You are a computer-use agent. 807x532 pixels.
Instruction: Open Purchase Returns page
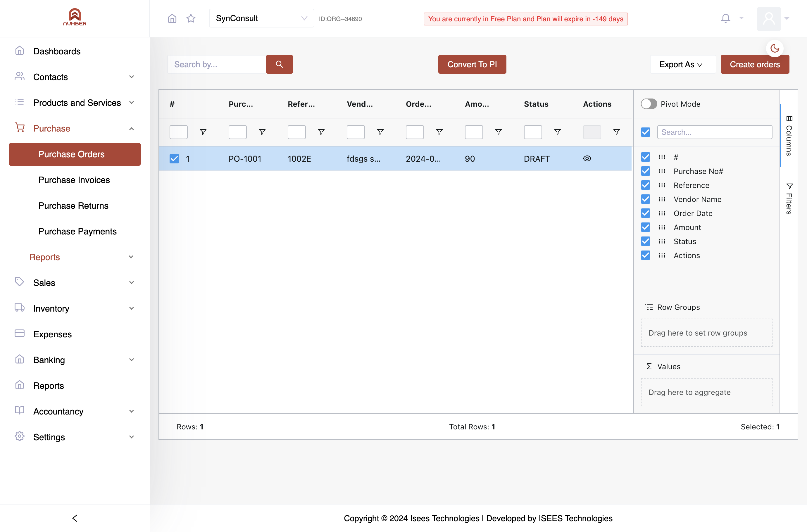click(73, 205)
